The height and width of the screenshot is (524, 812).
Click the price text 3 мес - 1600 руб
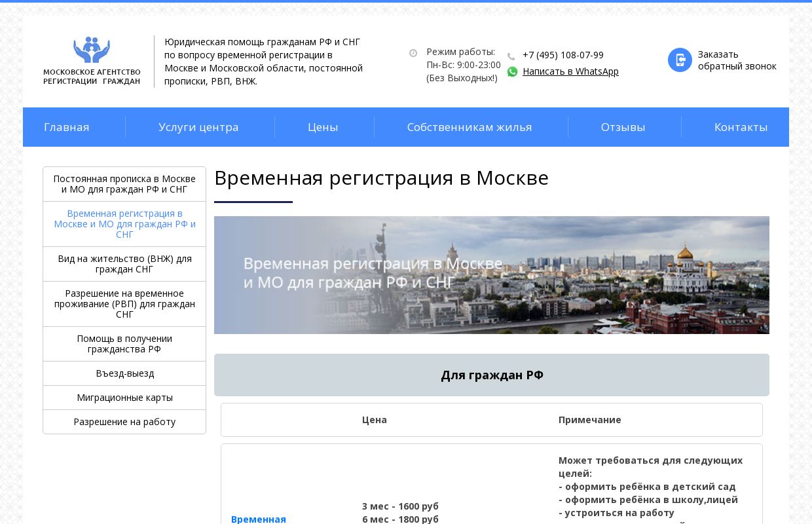400,506
